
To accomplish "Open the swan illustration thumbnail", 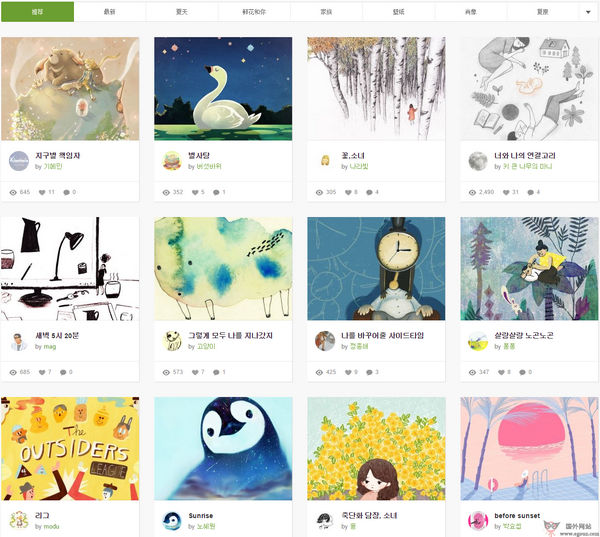I will (223, 88).
